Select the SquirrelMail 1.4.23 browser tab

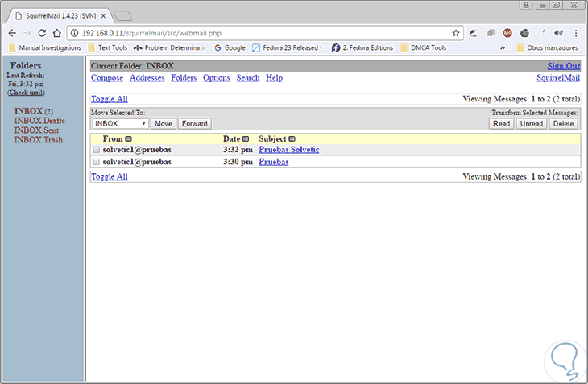(x=60, y=16)
